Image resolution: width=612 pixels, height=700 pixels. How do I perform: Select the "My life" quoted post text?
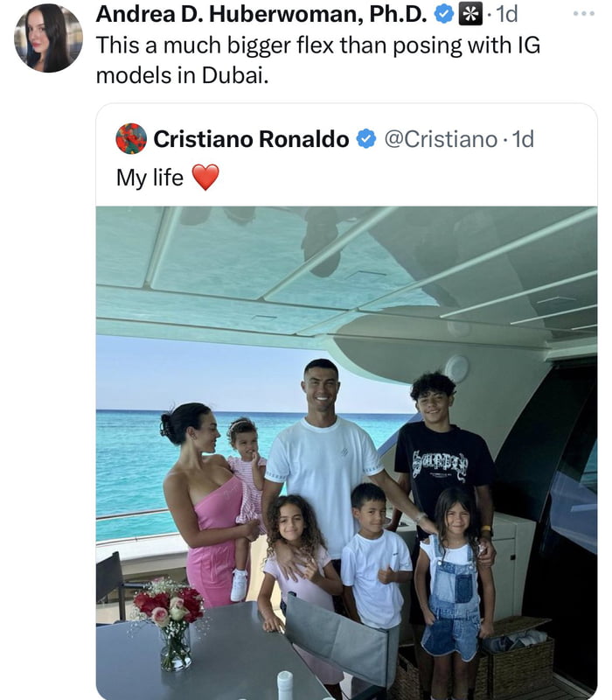150,178
